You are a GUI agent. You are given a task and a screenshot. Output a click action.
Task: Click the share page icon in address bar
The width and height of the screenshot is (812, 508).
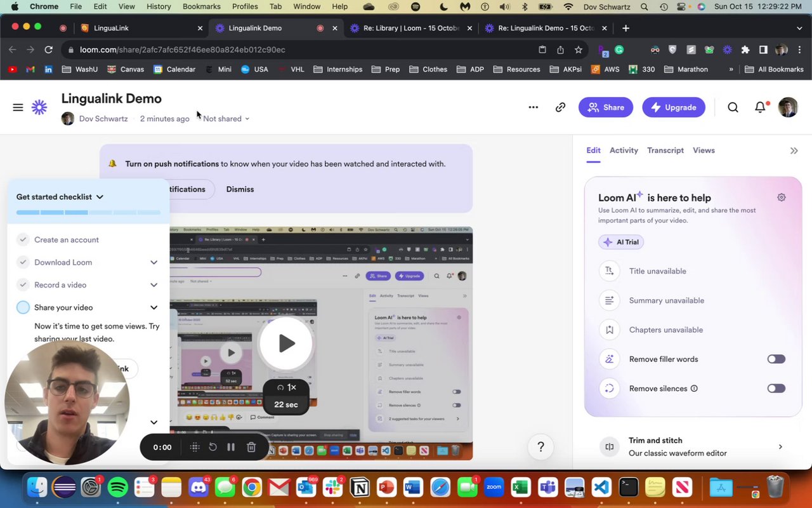coord(560,50)
